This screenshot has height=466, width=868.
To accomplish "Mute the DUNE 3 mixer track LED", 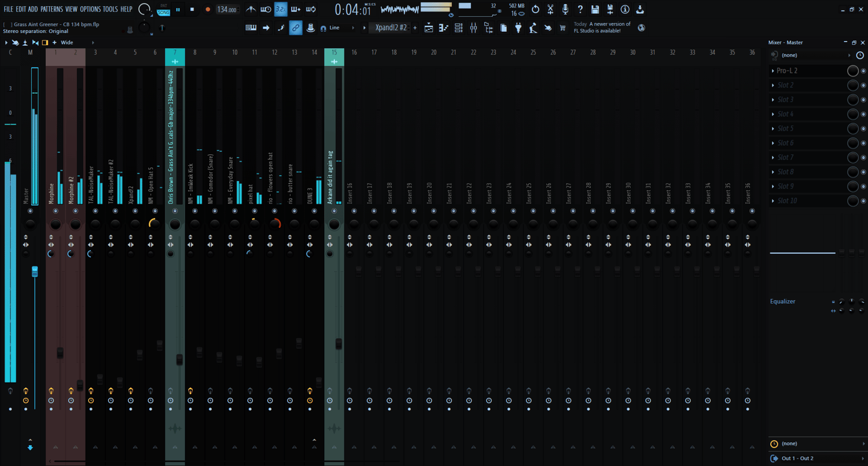I will (x=314, y=211).
